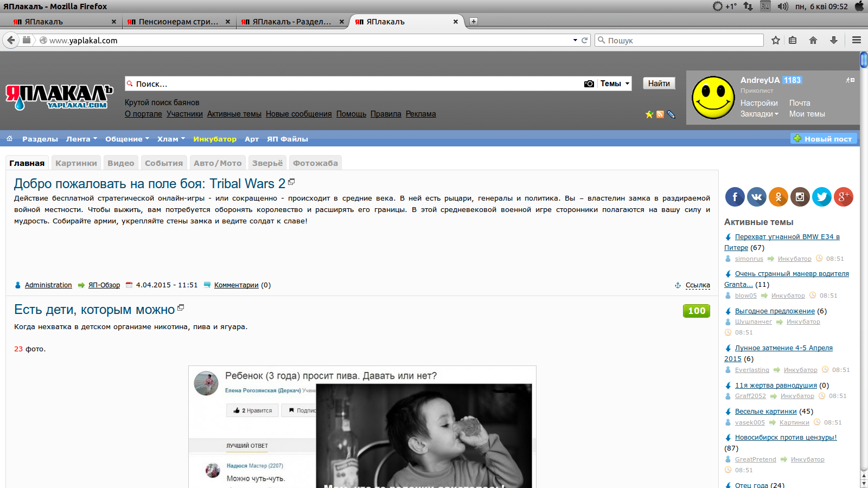This screenshot has width=868, height=488.
Task: Open the Instagram social icon
Action: click(x=800, y=197)
